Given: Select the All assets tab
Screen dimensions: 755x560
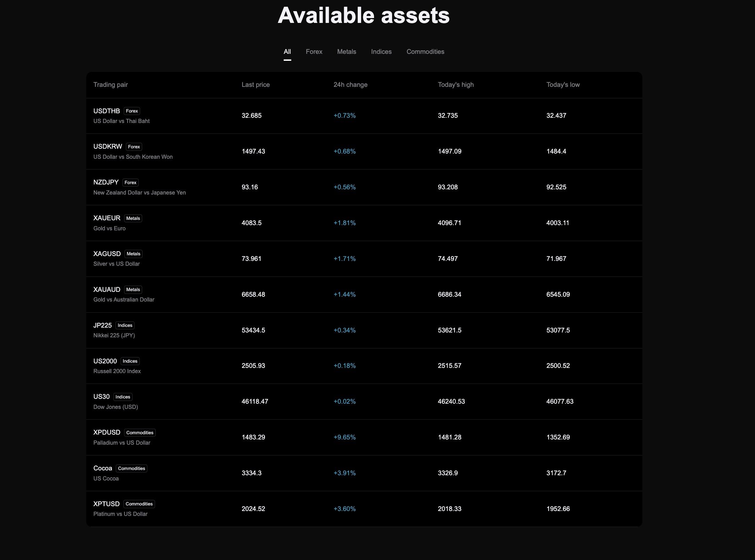Looking at the screenshot, I should 287,51.
